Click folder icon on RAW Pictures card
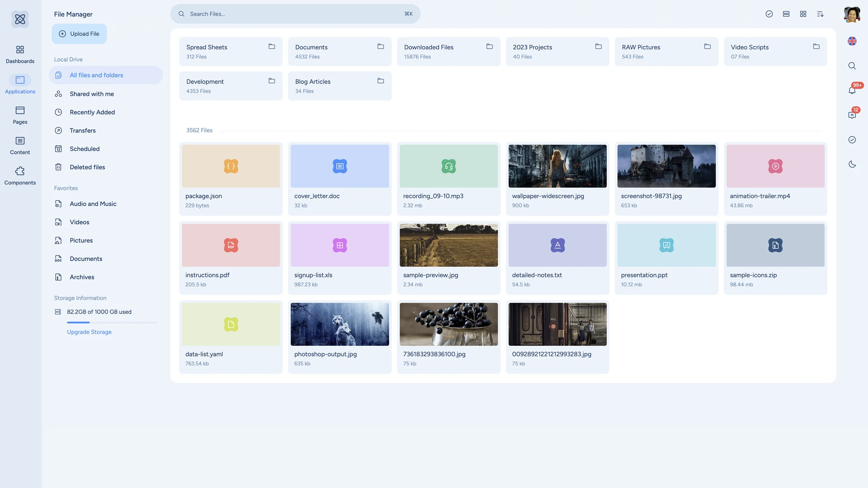The width and height of the screenshot is (868, 488). tap(708, 47)
